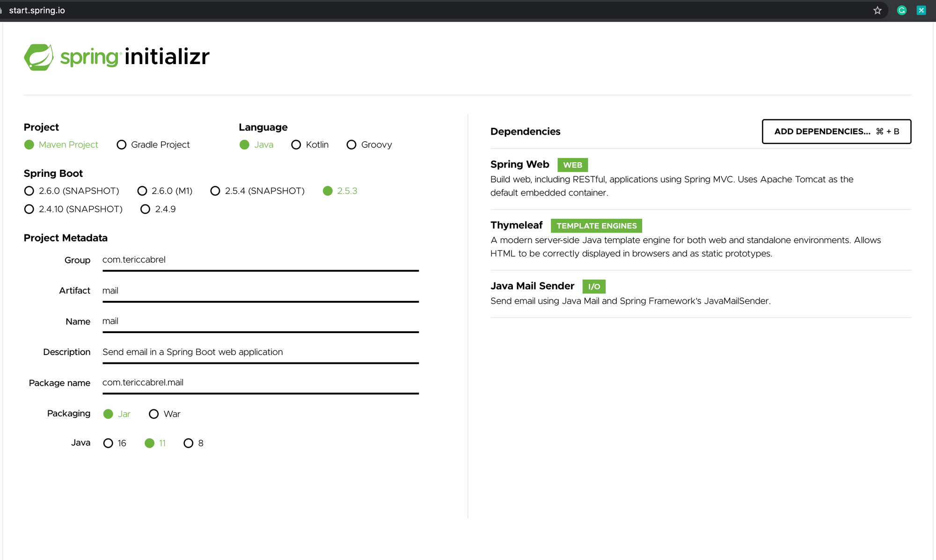This screenshot has width=936, height=560.
Task: Select War packaging option
Action: [x=154, y=414]
